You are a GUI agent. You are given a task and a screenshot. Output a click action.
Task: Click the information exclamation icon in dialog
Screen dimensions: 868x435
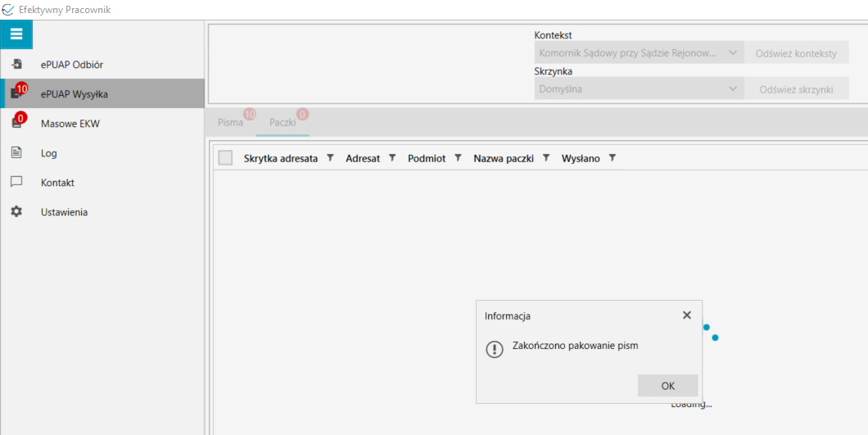point(494,348)
